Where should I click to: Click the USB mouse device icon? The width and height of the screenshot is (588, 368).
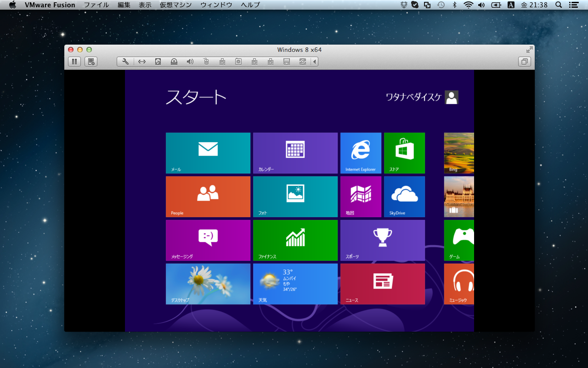pyautogui.click(x=206, y=62)
